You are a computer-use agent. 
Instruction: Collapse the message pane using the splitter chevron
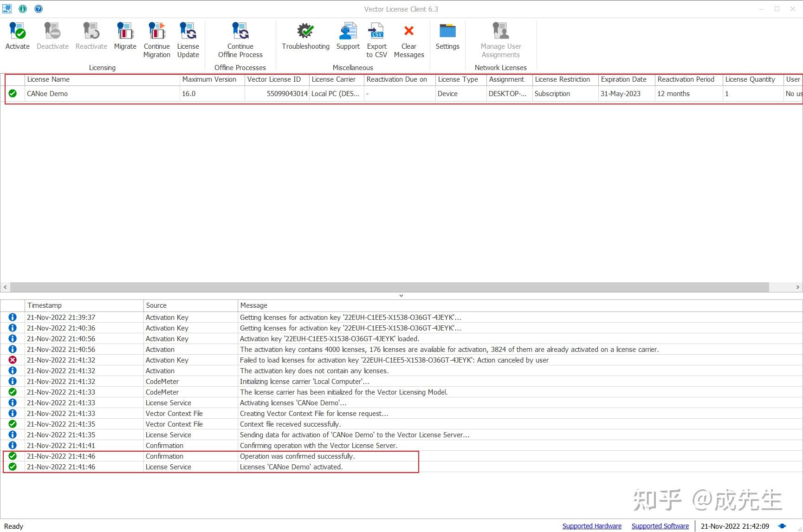point(401,295)
